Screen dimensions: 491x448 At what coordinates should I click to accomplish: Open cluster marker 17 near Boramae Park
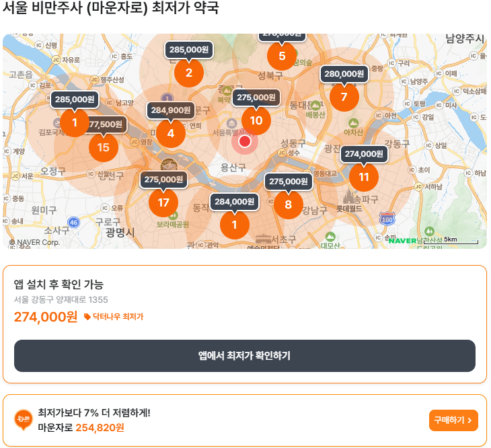coord(163,202)
